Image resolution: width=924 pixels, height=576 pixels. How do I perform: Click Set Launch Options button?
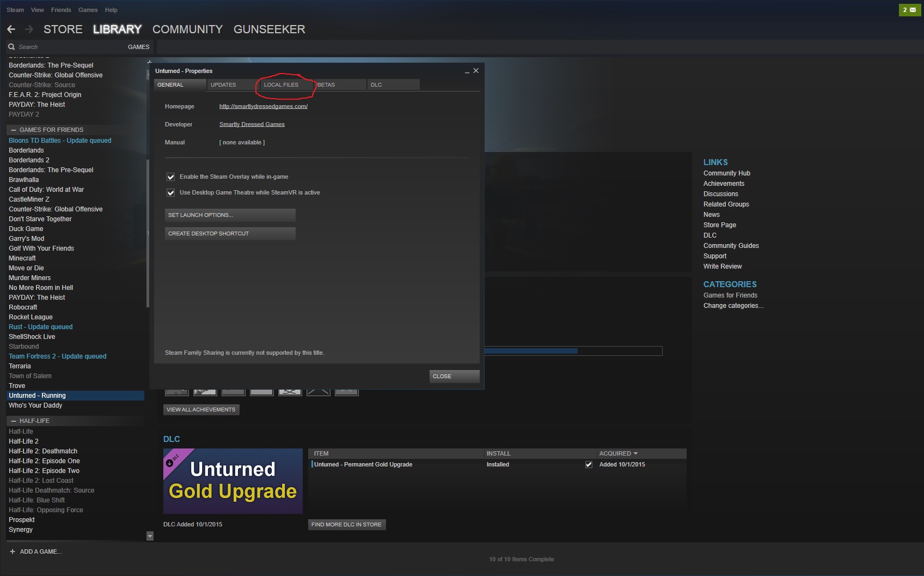pos(230,215)
